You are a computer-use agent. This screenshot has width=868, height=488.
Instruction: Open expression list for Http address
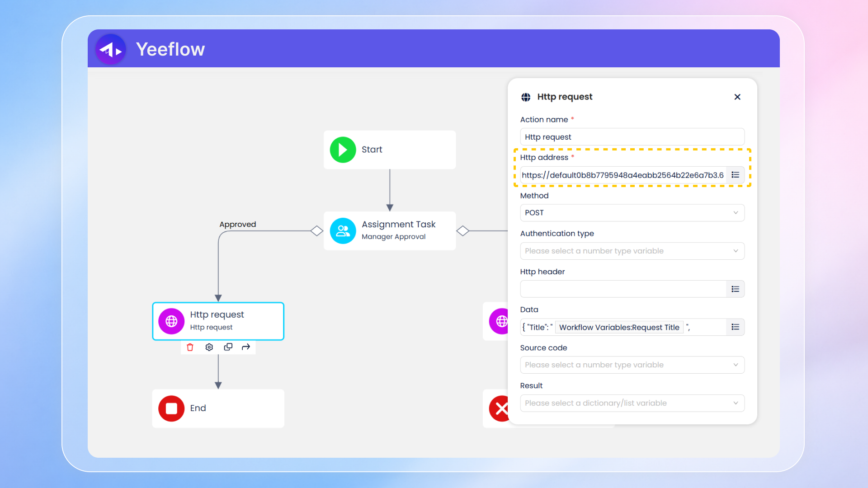(x=736, y=175)
